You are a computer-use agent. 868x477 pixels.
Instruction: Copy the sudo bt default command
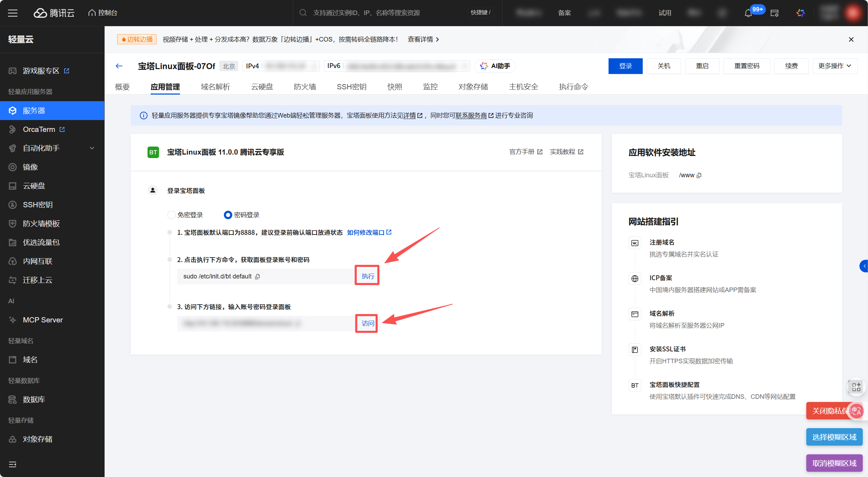pos(258,276)
